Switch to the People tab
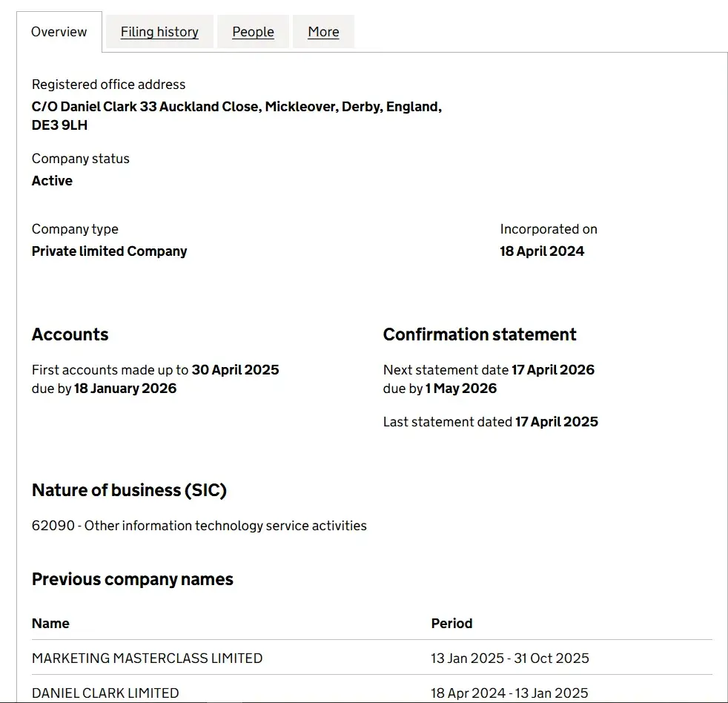The width and height of the screenshot is (728, 703). 253,32
